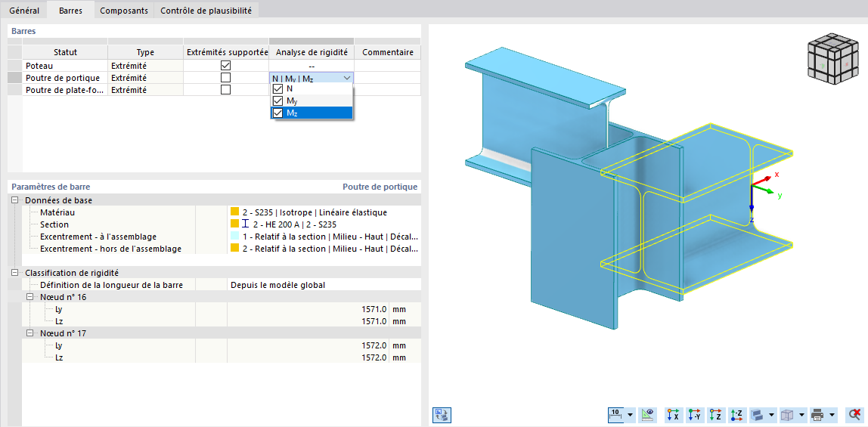This screenshot has width=868, height=427.
Task: Click the ruler visibility icon with the eye
Action: point(646,414)
